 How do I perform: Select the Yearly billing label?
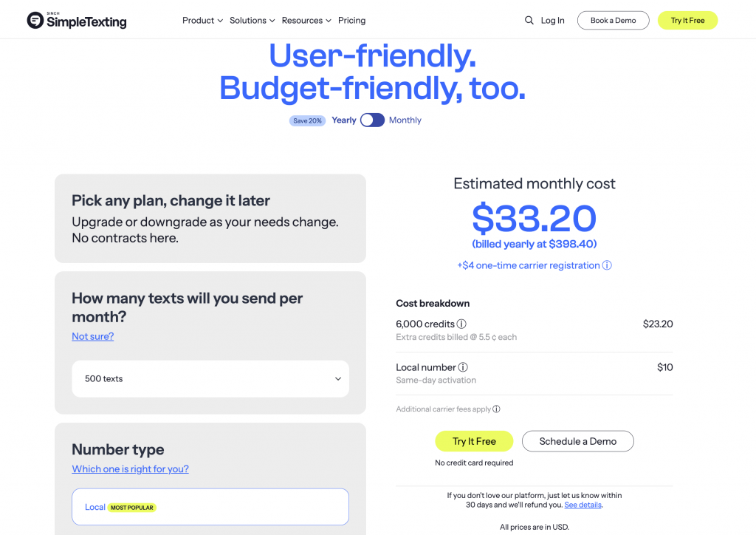click(344, 120)
